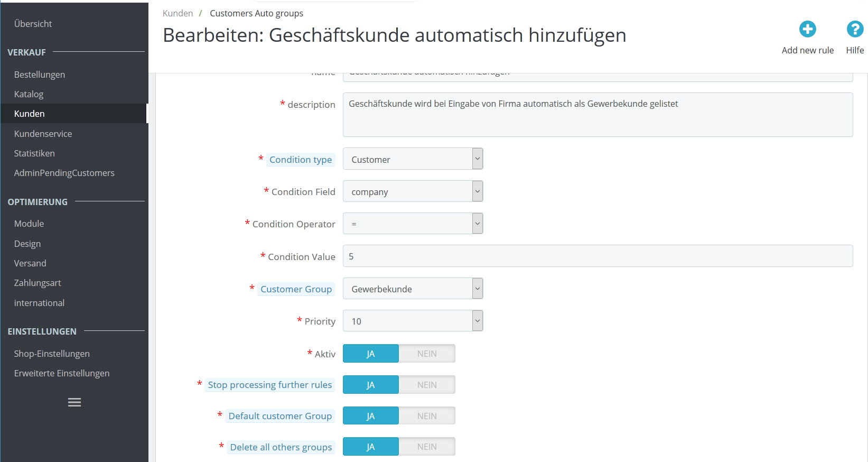The height and width of the screenshot is (462, 868).
Task: Set Default customer Group to NEIN
Action: pos(426,416)
